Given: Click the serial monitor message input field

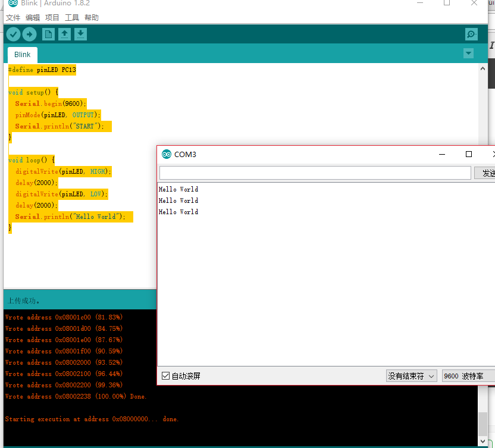Looking at the screenshot, I should coord(315,172).
